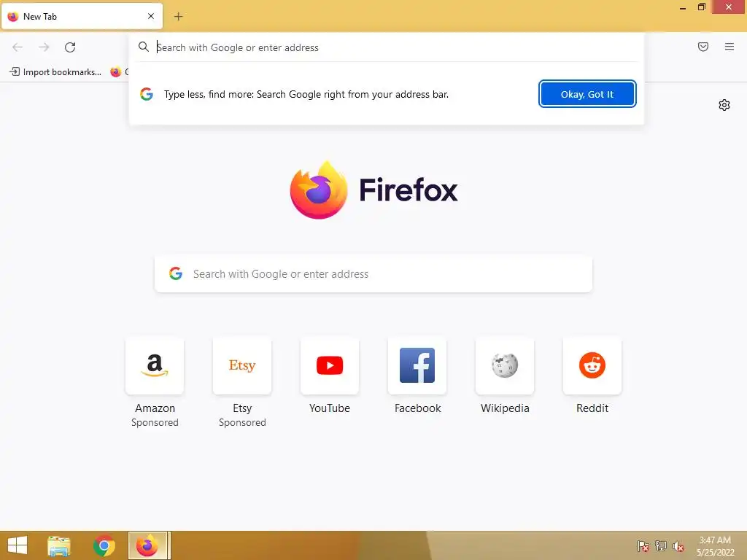747x560 pixels.
Task: Click the Back navigation arrow
Action: 18,47
